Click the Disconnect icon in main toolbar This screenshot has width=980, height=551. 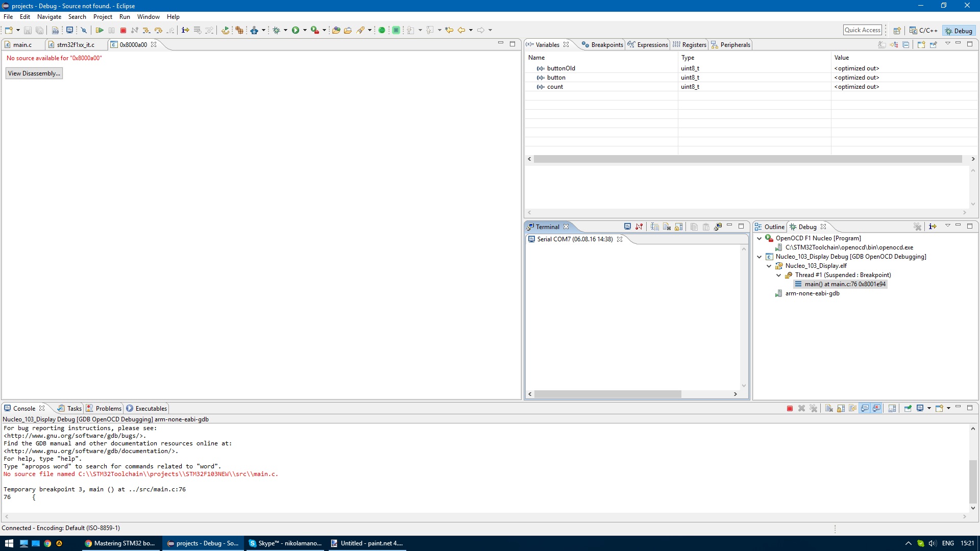click(x=135, y=31)
